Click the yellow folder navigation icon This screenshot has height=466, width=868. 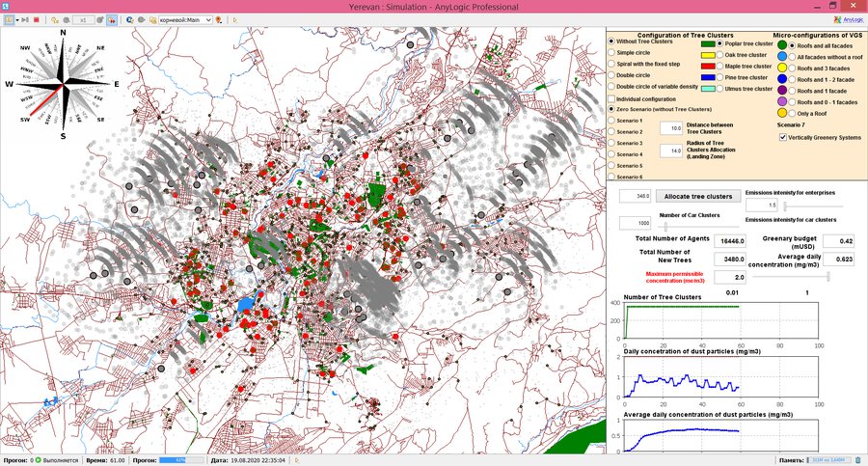tap(152, 20)
